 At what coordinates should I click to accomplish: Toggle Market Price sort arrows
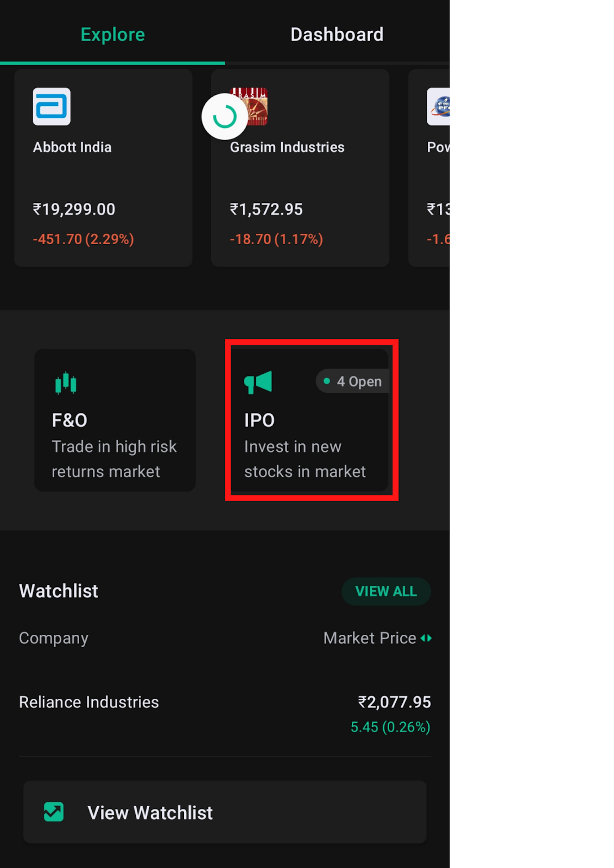[426, 638]
